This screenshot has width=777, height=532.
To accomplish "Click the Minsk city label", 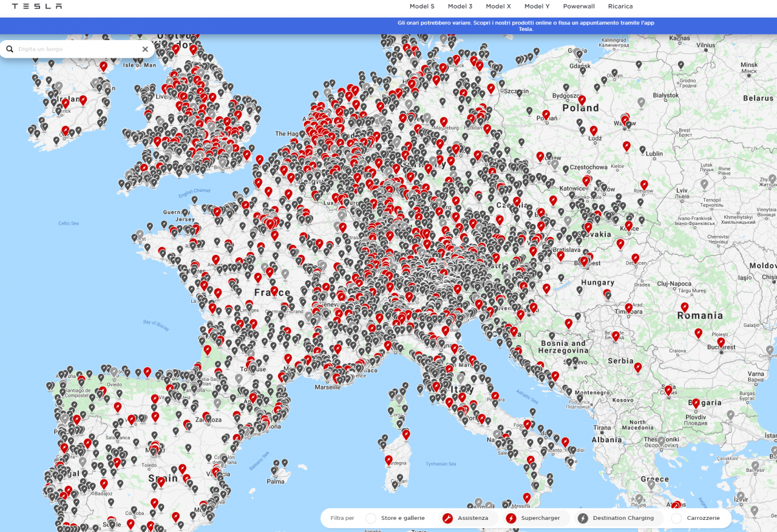I will click(x=749, y=65).
